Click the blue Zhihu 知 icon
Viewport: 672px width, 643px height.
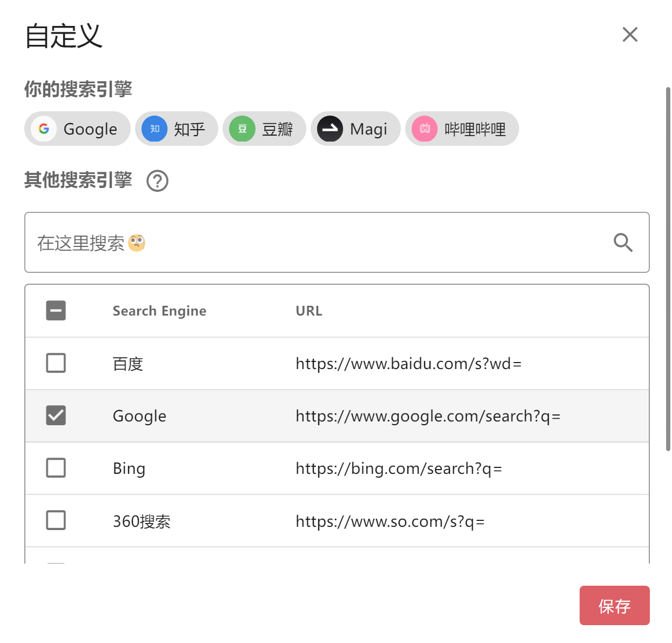[x=154, y=129]
